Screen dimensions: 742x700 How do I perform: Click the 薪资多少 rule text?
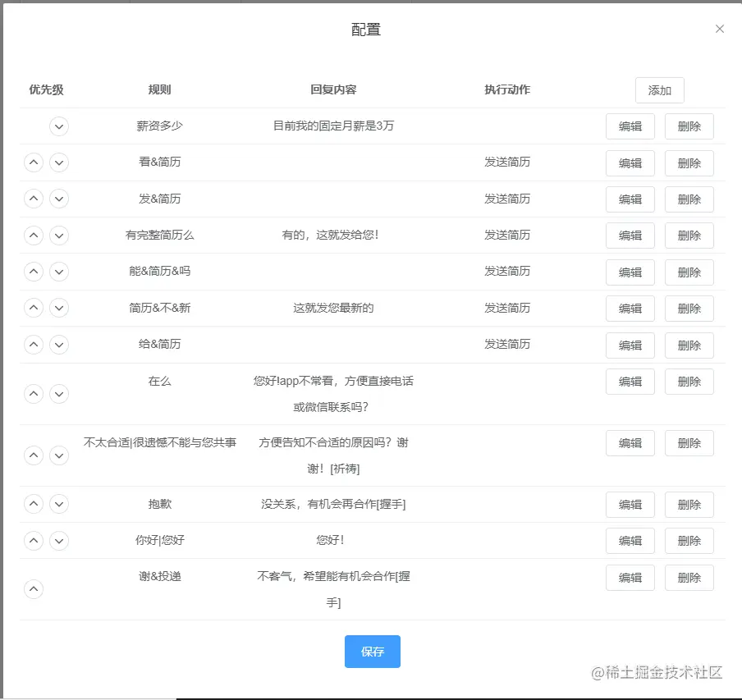pos(159,126)
